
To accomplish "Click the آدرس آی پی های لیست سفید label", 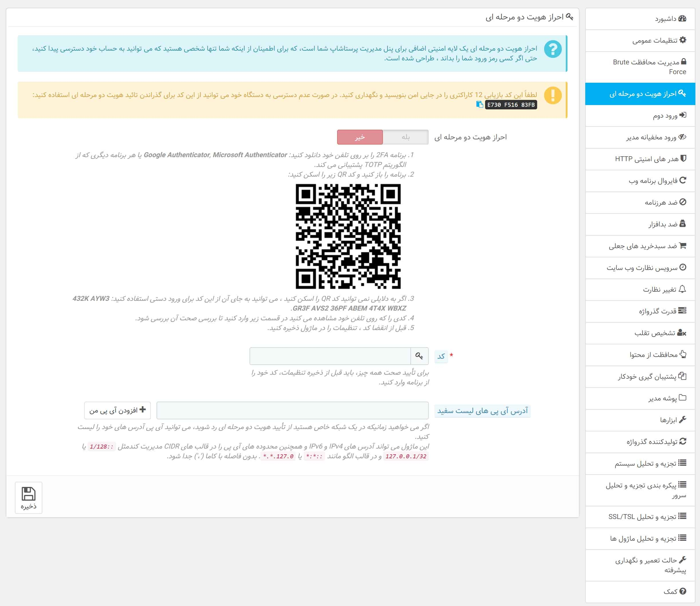I will coord(482,411).
